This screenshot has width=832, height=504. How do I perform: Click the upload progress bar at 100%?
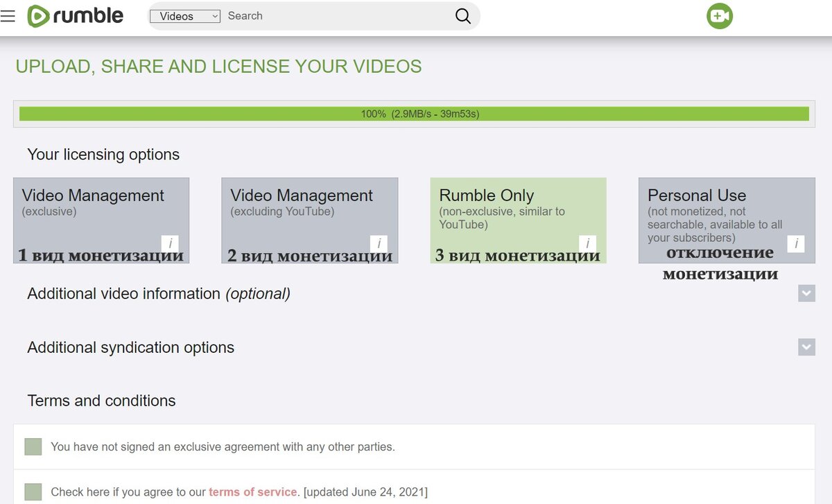[414, 114]
